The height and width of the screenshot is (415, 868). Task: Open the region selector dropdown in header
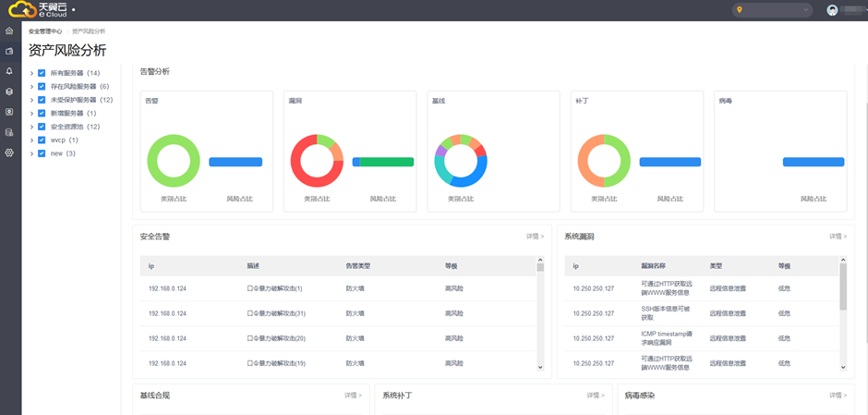pyautogui.click(x=772, y=10)
